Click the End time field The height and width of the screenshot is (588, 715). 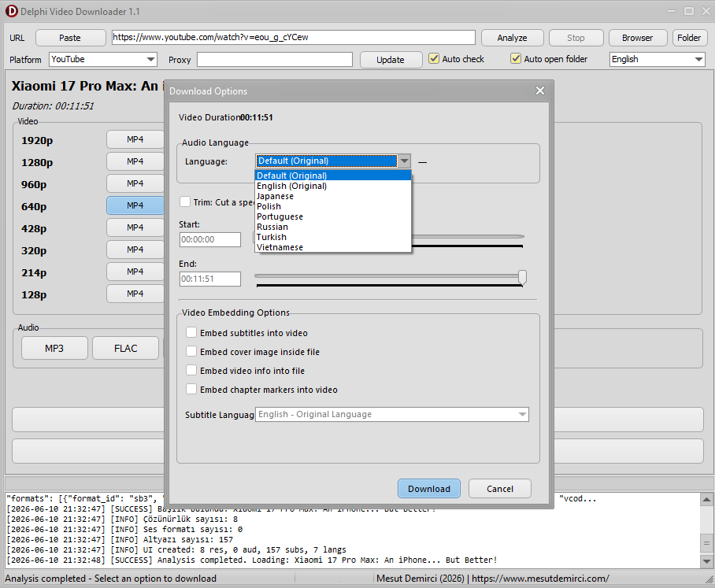click(x=210, y=279)
